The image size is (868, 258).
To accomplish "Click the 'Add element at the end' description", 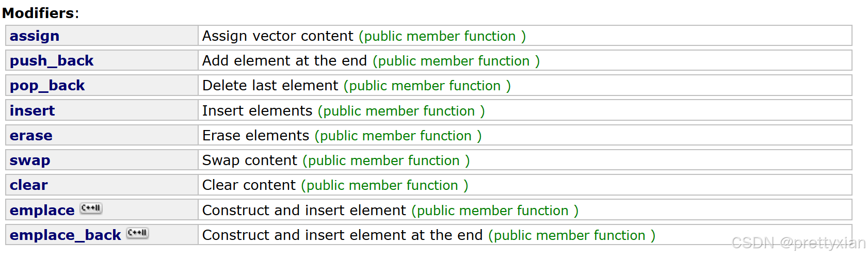I will pyautogui.click(x=284, y=60).
